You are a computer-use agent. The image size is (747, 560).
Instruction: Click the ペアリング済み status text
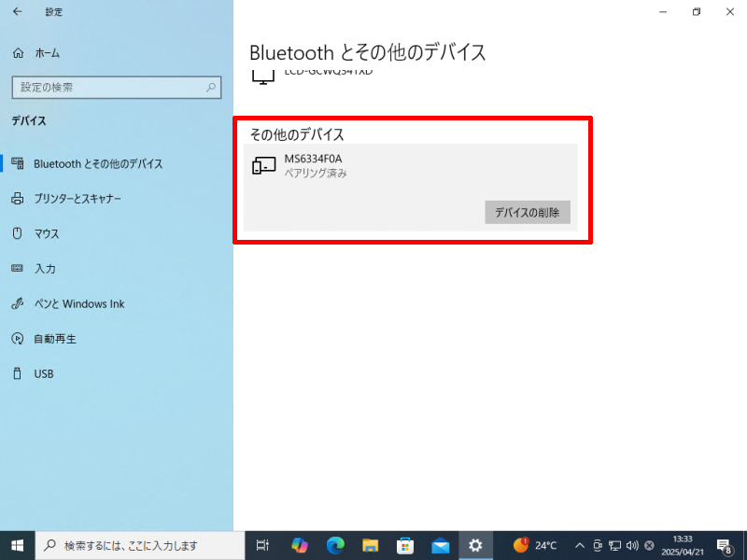[316, 174]
